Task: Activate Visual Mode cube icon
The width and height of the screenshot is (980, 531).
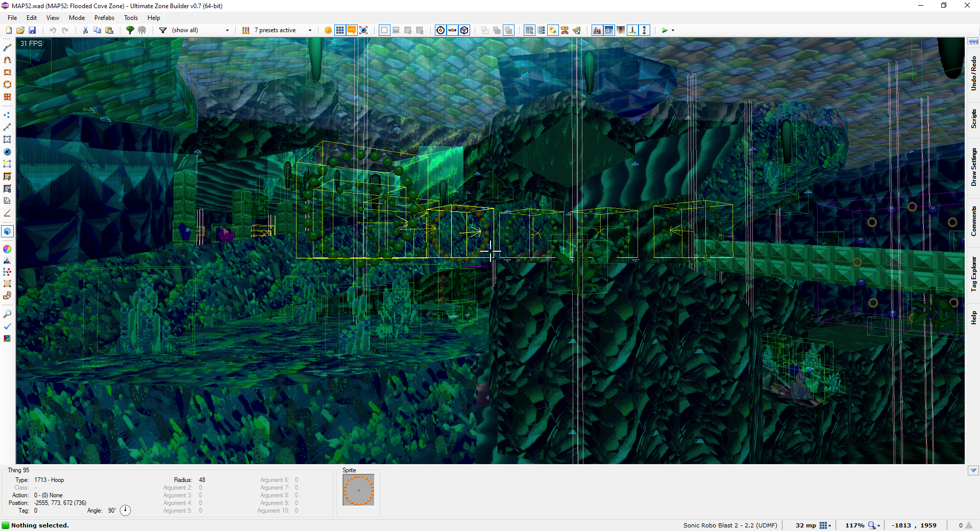Action: 7,231
